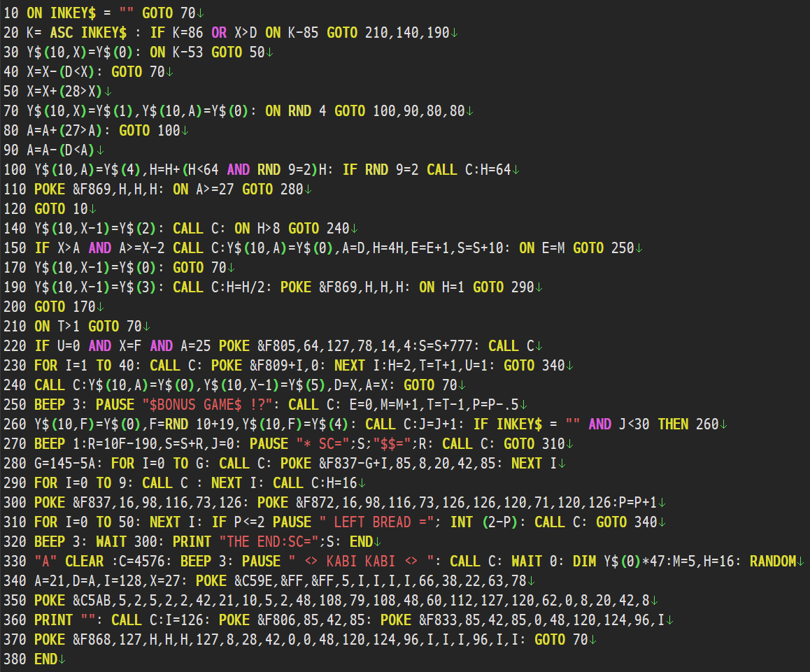Click T>1 in line 210
The image size is (810, 672).
[69, 327]
